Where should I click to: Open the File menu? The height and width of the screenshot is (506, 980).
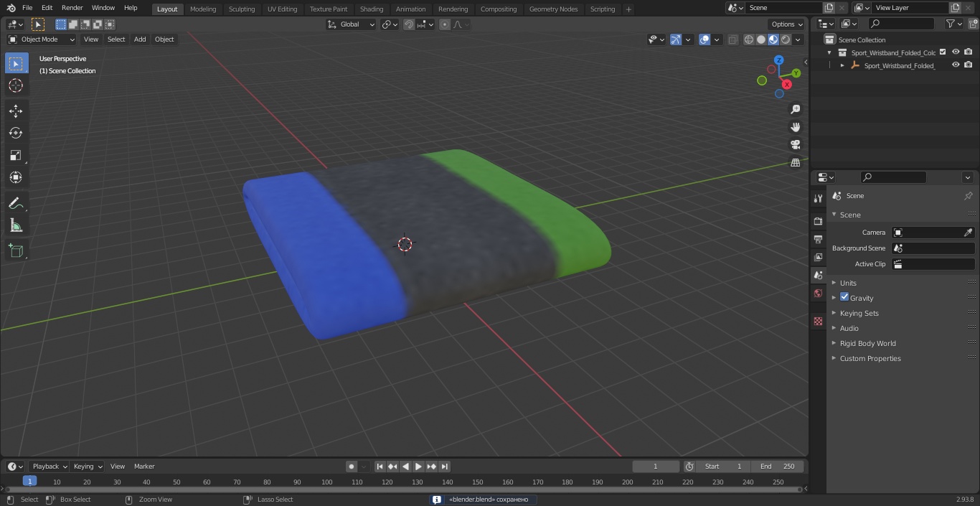tap(27, 8)
